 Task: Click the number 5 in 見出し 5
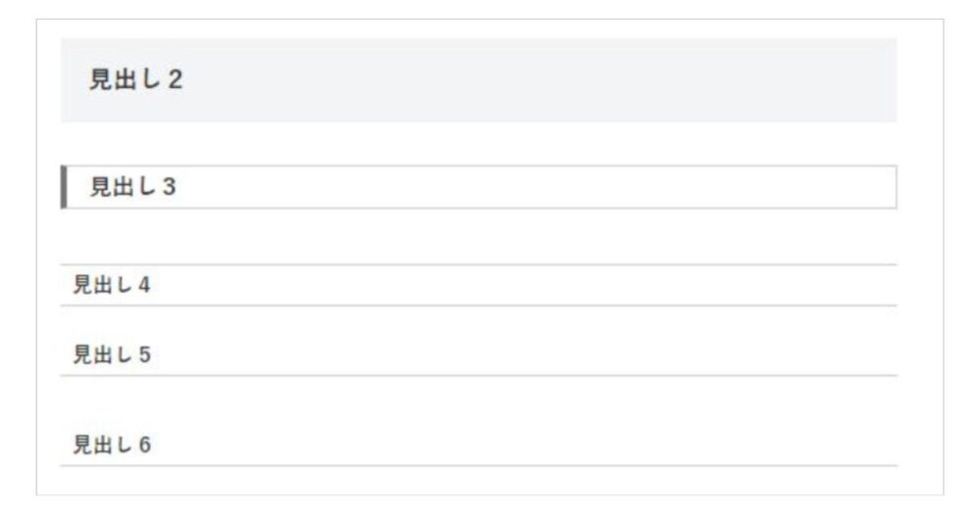[x=144, y=354]
